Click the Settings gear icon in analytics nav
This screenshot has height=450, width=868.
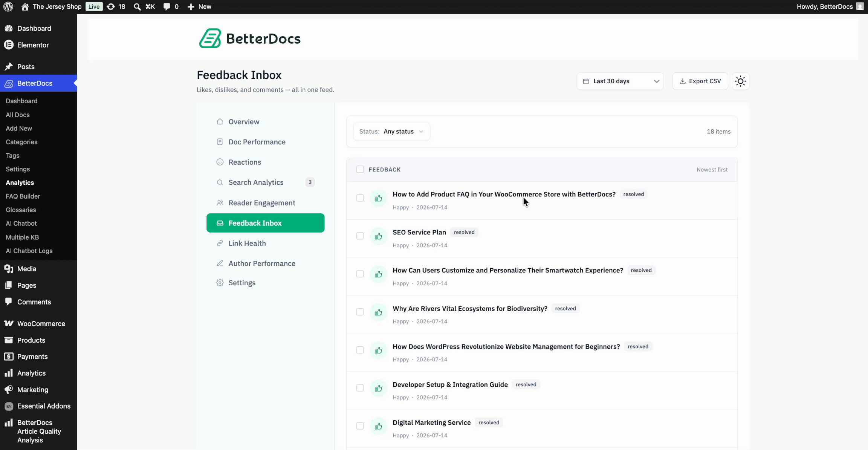(220, 283)
